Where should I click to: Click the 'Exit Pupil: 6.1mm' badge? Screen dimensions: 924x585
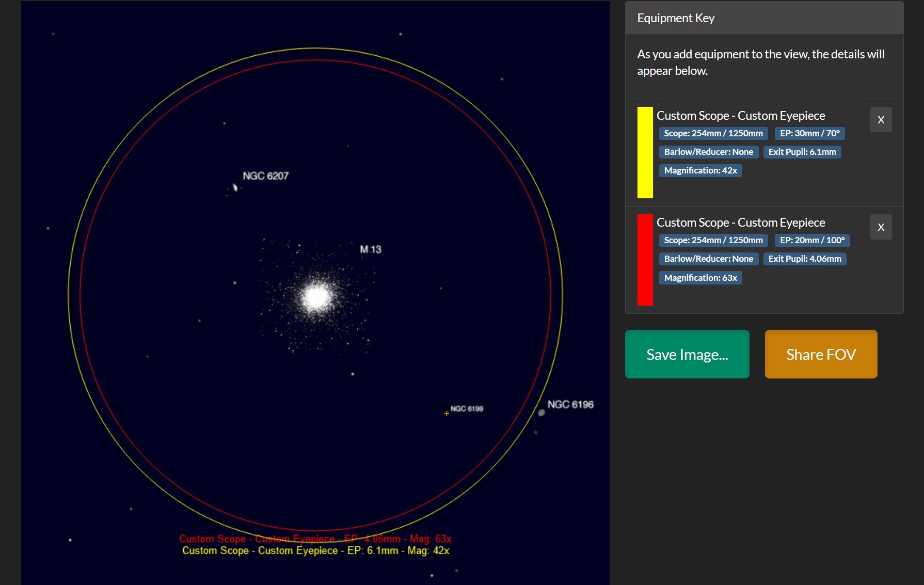[x=802, y=152]
